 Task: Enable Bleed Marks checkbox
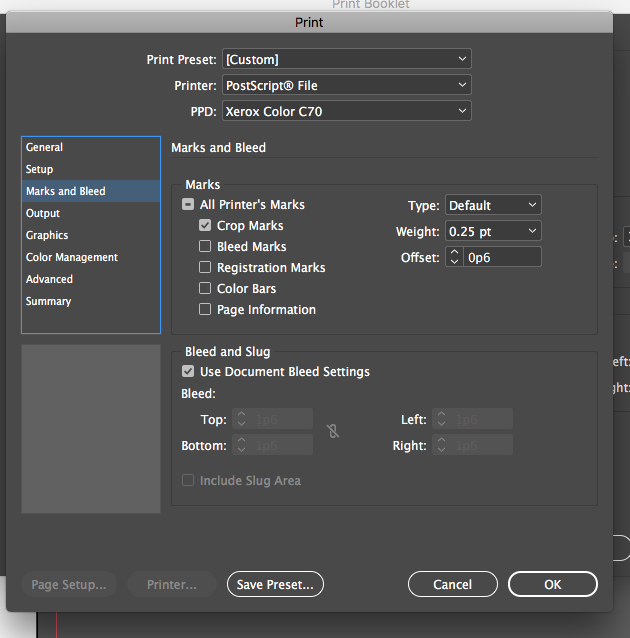[x=205, y=247]
